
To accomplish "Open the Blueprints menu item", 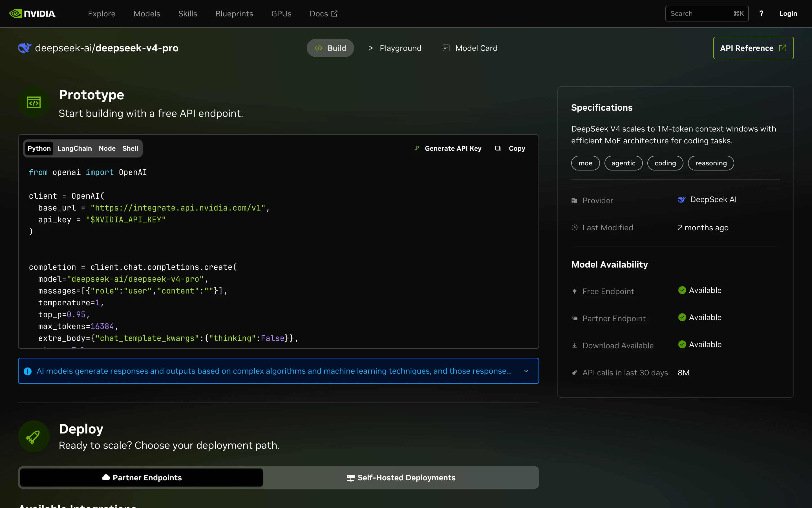I will pyautogui.click(x=234, y=14).
